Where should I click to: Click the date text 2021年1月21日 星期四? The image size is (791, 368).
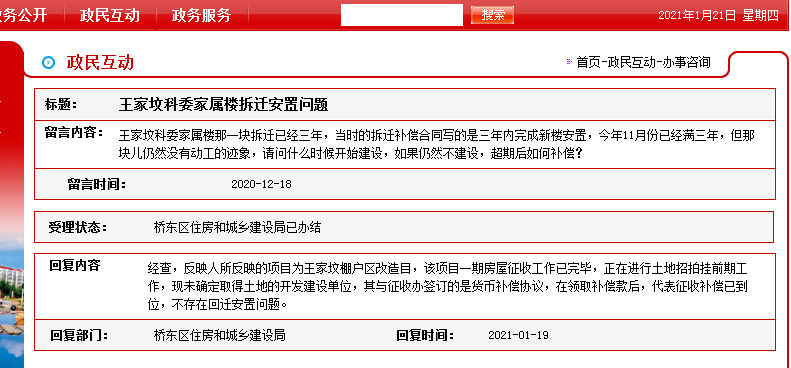[718, 15]
